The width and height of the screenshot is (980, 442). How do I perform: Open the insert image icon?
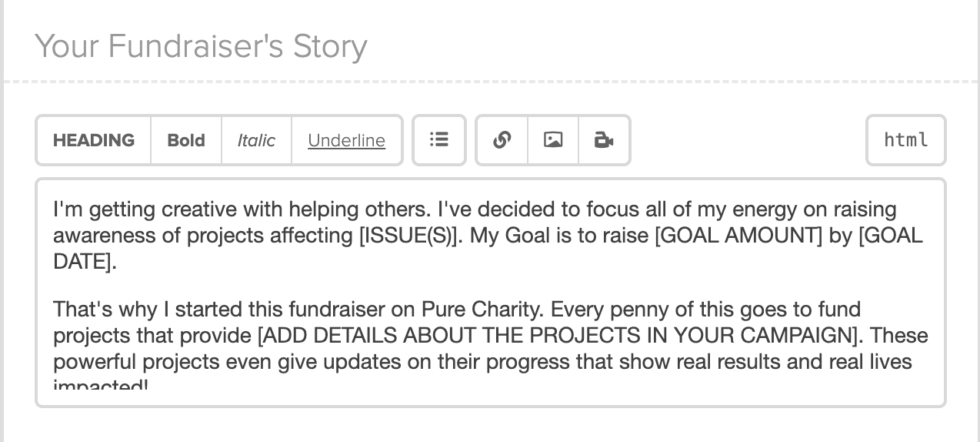[553, 140]
